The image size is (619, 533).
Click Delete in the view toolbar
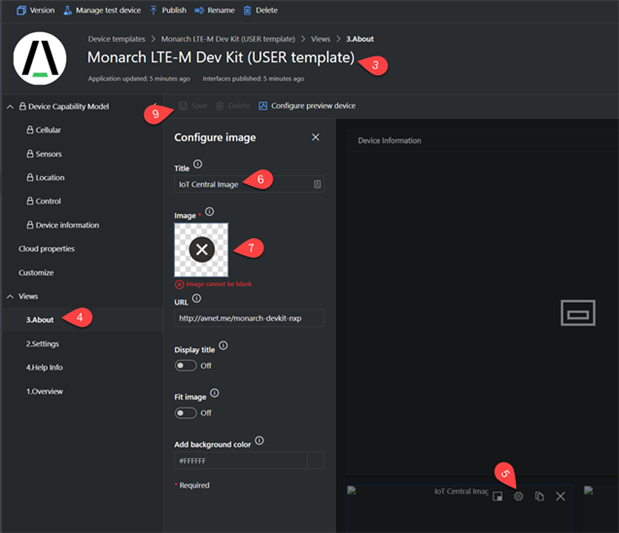point(233,106)
